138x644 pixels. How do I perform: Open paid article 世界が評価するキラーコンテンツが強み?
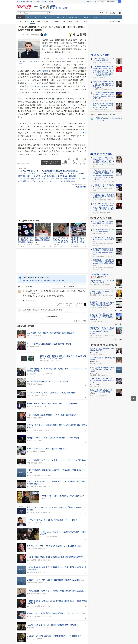(x=102, y=281)
